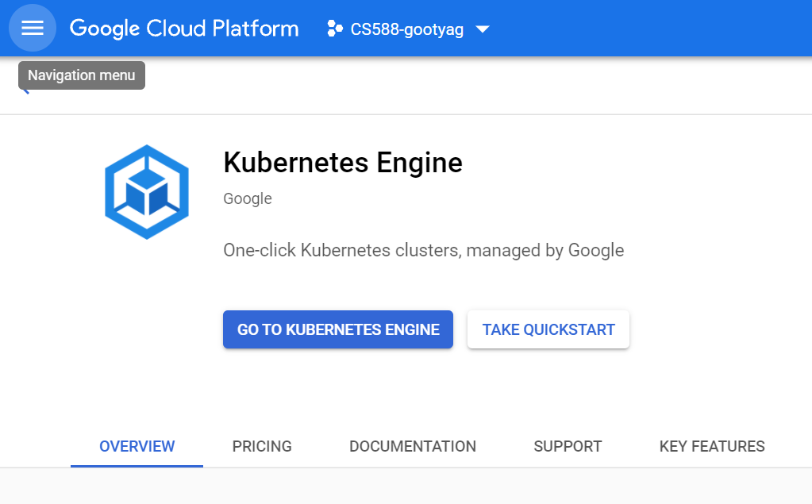This screenshot has height=504, width=812.
Task: Launch GO TO KUBERNETES ENGINE
Action: (x=338, y=329)
